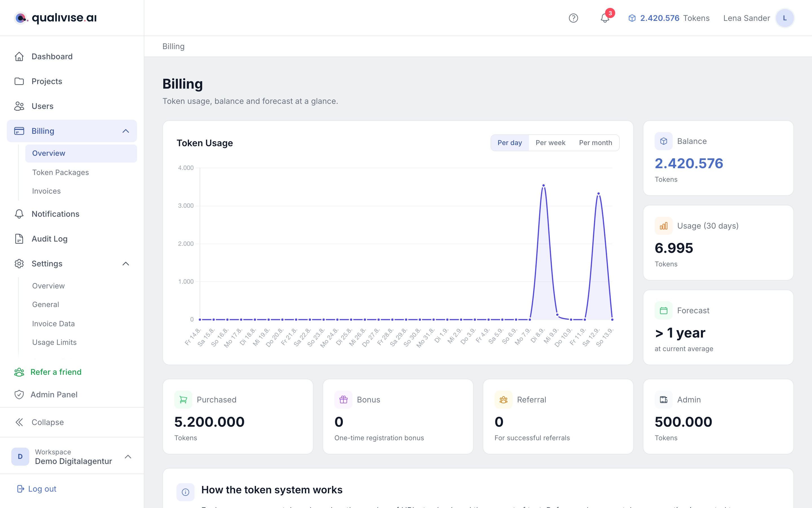Click the Audit Log document icon
The width and height of the screenshot is (812, 508).
19,239
